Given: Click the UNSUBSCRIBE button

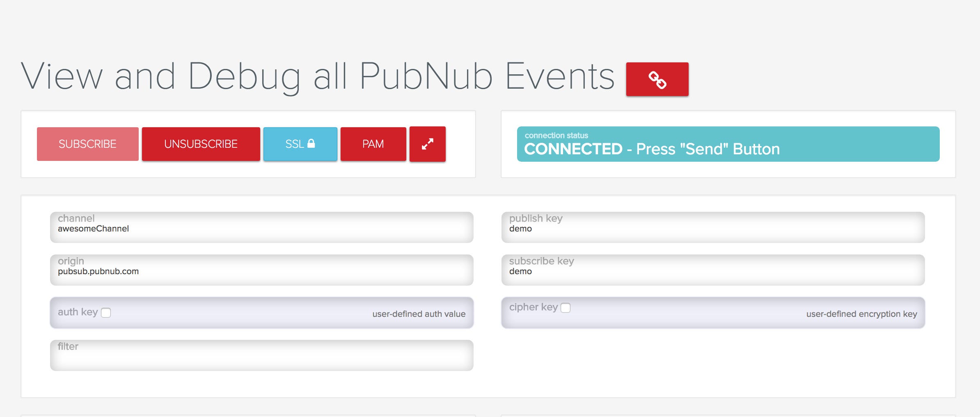Looking at the screenshot, I should coord(201,144).
